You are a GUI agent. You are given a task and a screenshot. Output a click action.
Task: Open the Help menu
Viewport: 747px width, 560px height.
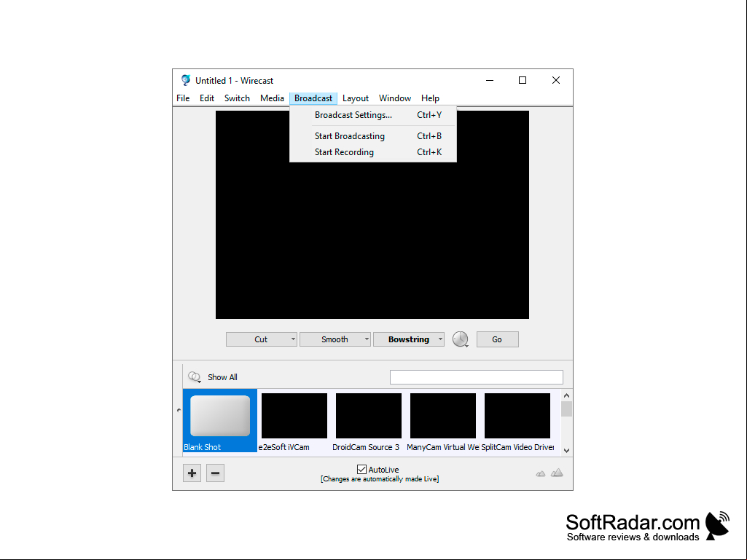point(430,98)
